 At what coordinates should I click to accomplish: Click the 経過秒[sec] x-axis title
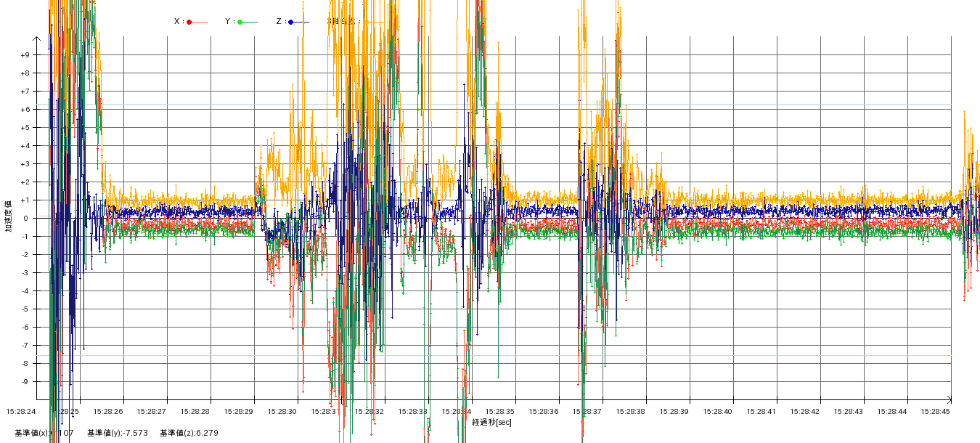click(491, 422)
